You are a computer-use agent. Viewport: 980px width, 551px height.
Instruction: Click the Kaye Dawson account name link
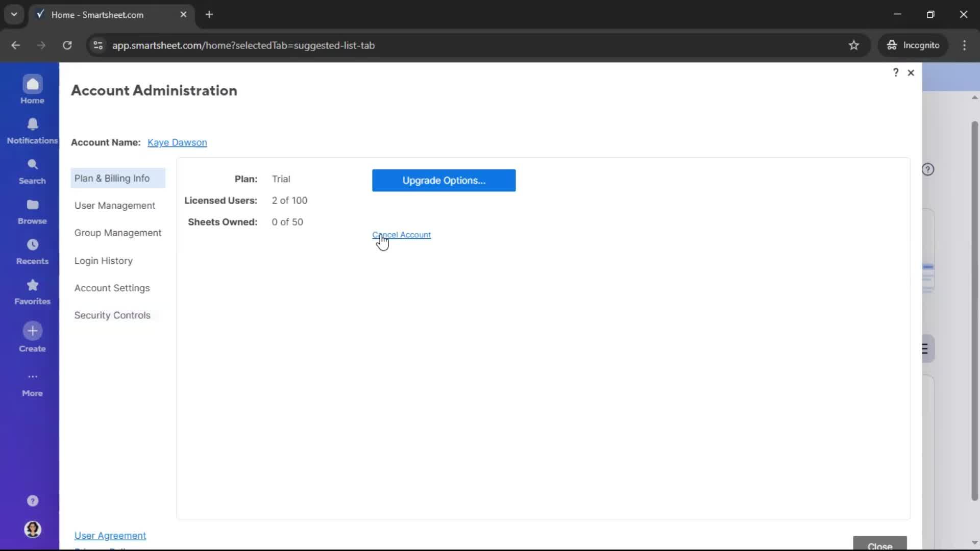point(177,143)
